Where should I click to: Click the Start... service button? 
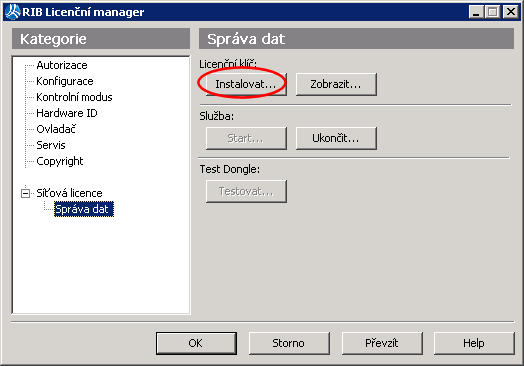point(246,138)
